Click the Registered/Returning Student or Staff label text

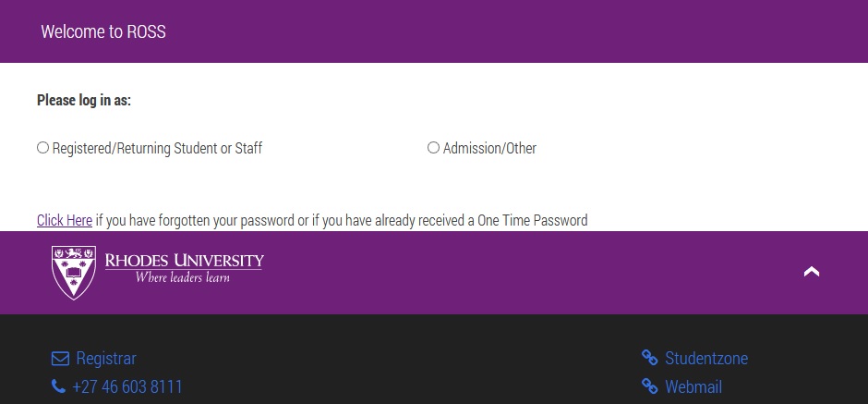tap(157, 149)
